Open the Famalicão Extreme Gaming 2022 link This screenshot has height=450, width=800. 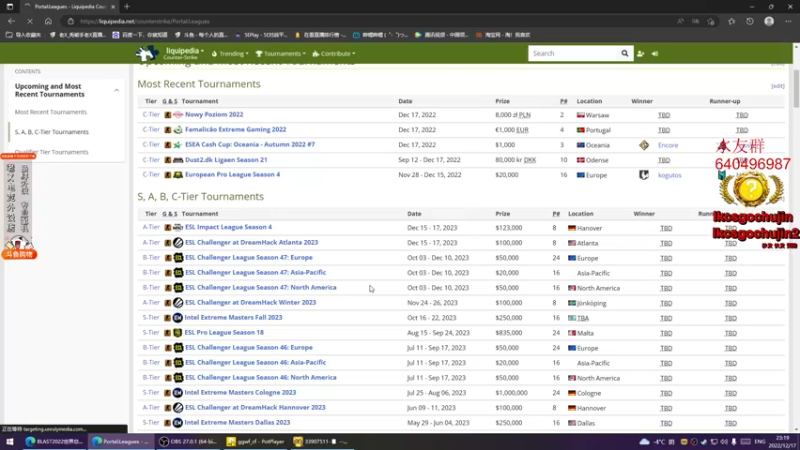pos(236,130)
